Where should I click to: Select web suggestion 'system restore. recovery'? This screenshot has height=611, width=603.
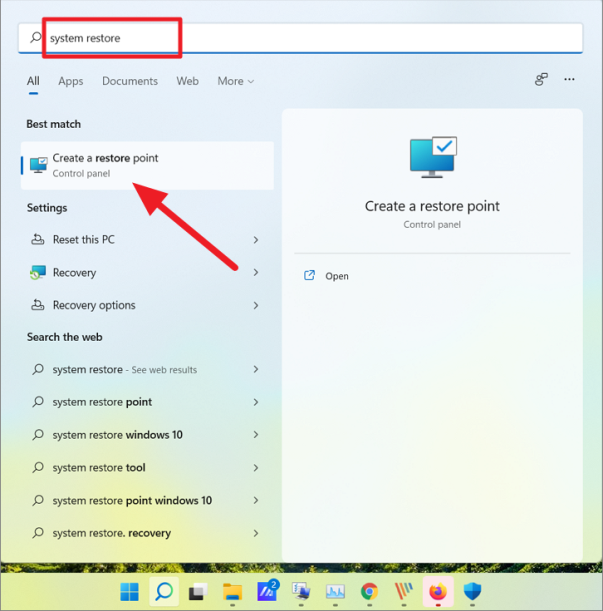click(147, 533)
